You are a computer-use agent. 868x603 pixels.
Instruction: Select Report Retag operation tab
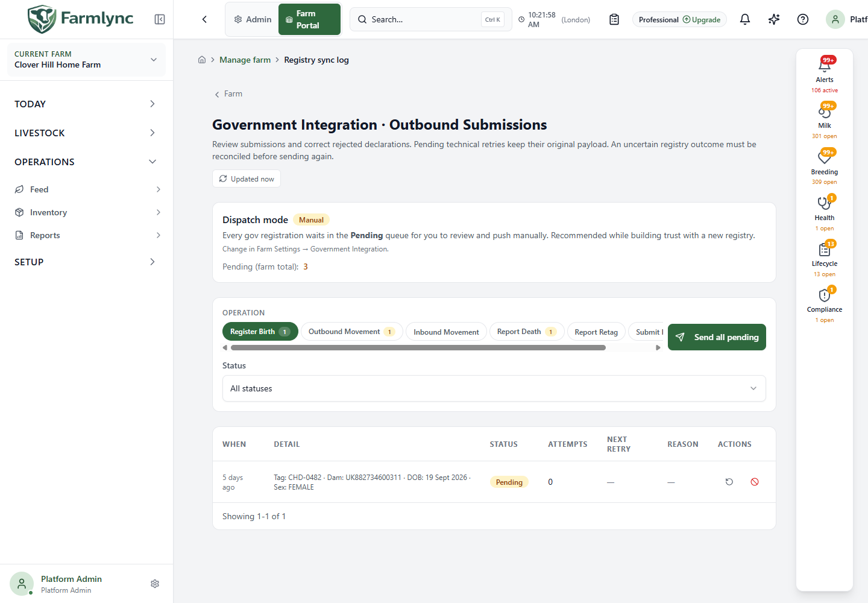(x=596, y=332)
